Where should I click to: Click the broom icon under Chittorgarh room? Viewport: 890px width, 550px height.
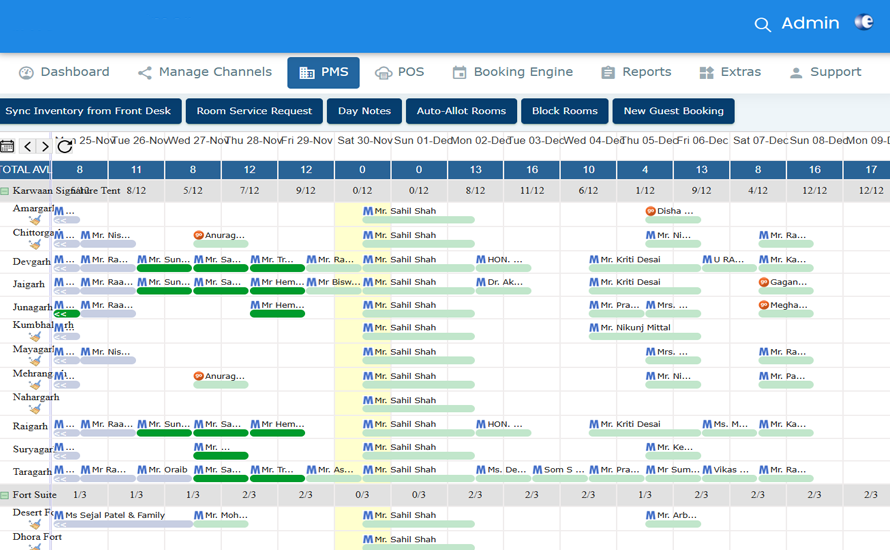pyautogui.click(x=35, y=244)
